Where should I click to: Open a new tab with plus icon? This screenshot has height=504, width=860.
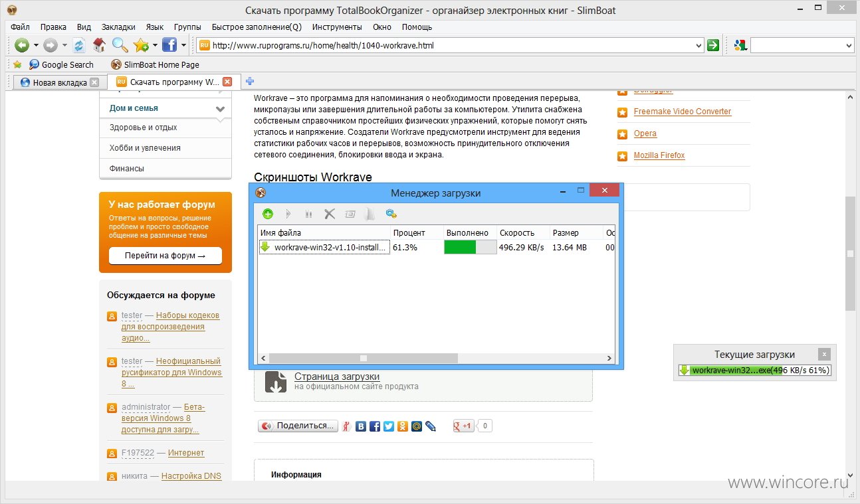[x=250, y=82]
